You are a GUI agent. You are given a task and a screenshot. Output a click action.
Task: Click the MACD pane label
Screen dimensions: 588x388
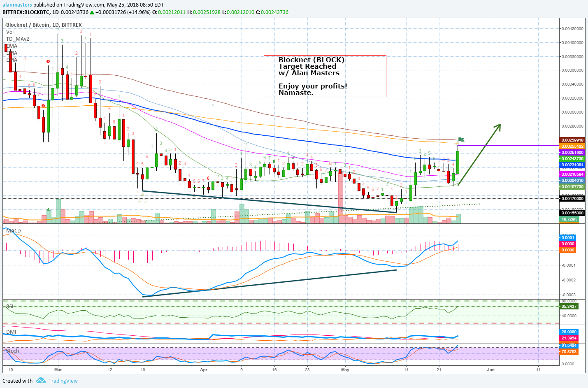tap(14, 230)
